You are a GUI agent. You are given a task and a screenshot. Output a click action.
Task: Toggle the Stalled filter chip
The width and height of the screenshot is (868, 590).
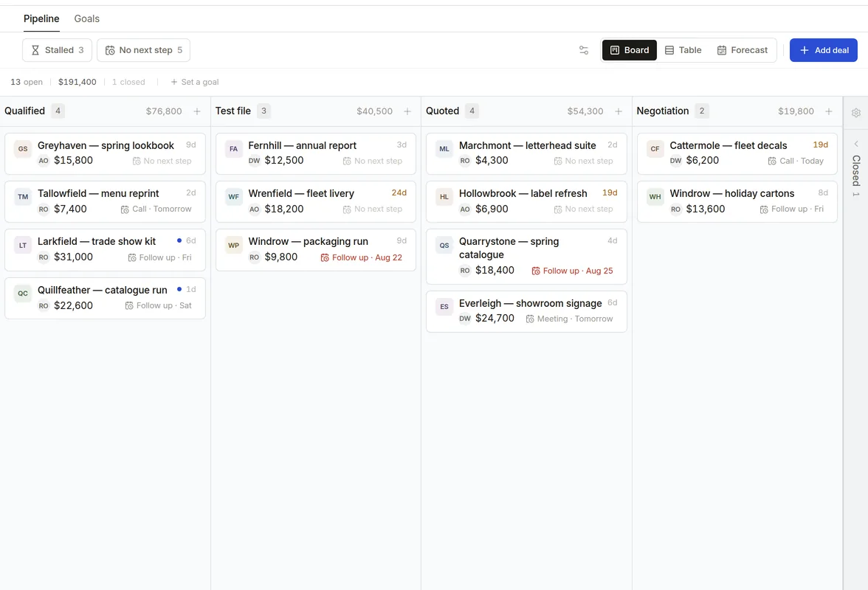[57, 50]
